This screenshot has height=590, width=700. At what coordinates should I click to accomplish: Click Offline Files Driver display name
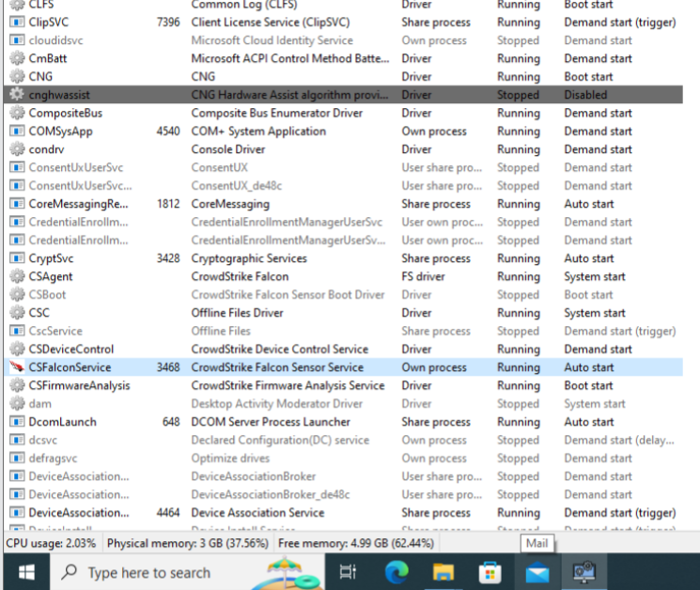[237, 313]
